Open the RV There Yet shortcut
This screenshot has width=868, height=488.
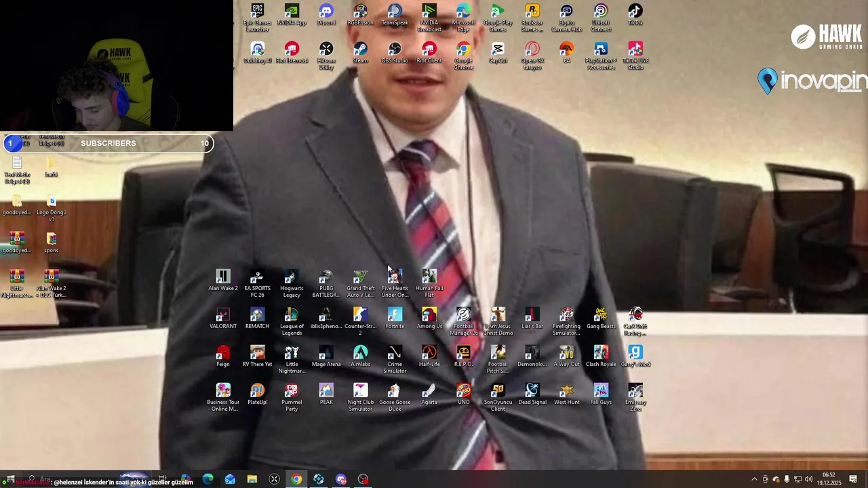point(257,357)
